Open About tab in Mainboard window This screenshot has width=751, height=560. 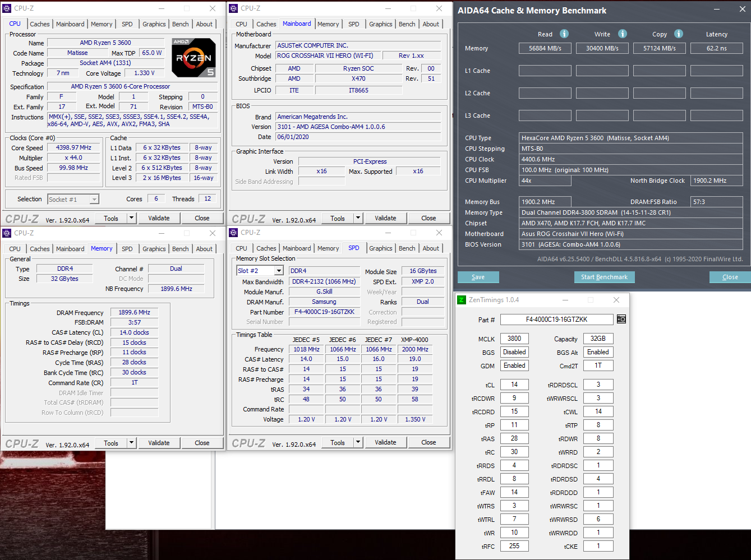(431, 24)
